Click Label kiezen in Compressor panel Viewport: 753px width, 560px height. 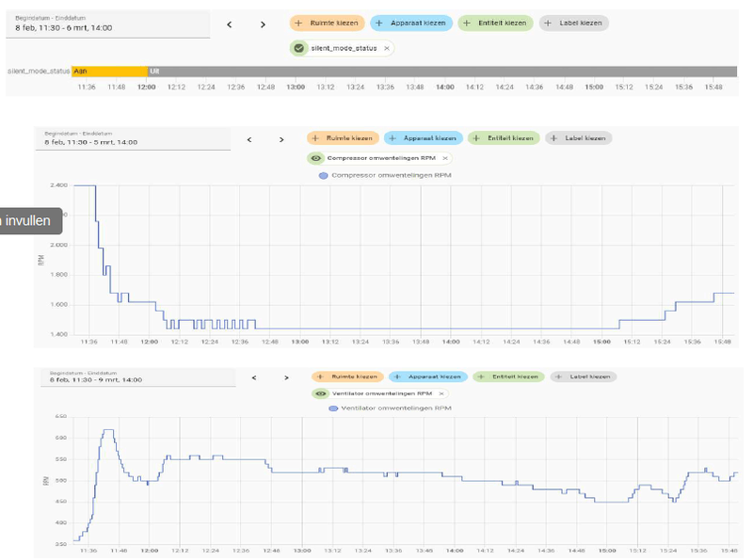pyautogui.click(x=579, y=138)
